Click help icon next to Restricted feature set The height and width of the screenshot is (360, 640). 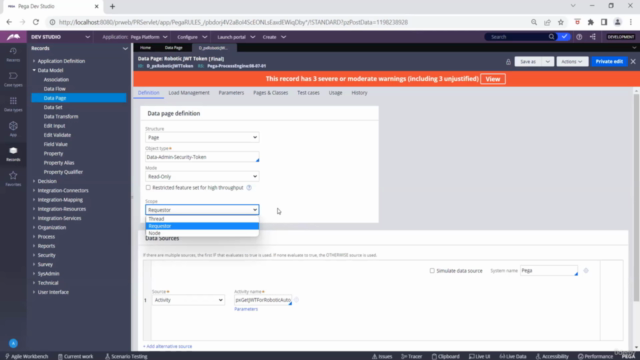[x=249, y=188]
